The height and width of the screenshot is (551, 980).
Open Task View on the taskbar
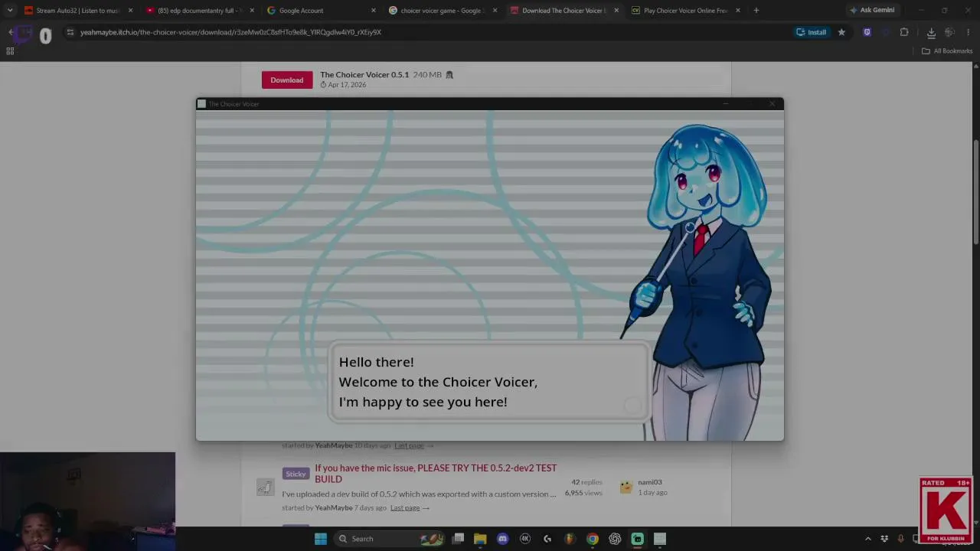coord(458,539)
